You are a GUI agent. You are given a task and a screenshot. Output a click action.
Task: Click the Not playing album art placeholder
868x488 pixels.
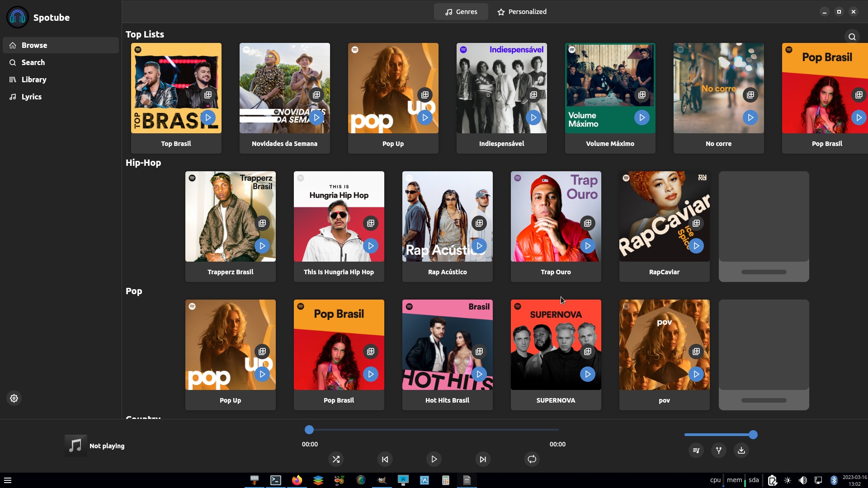click(75, 446)
